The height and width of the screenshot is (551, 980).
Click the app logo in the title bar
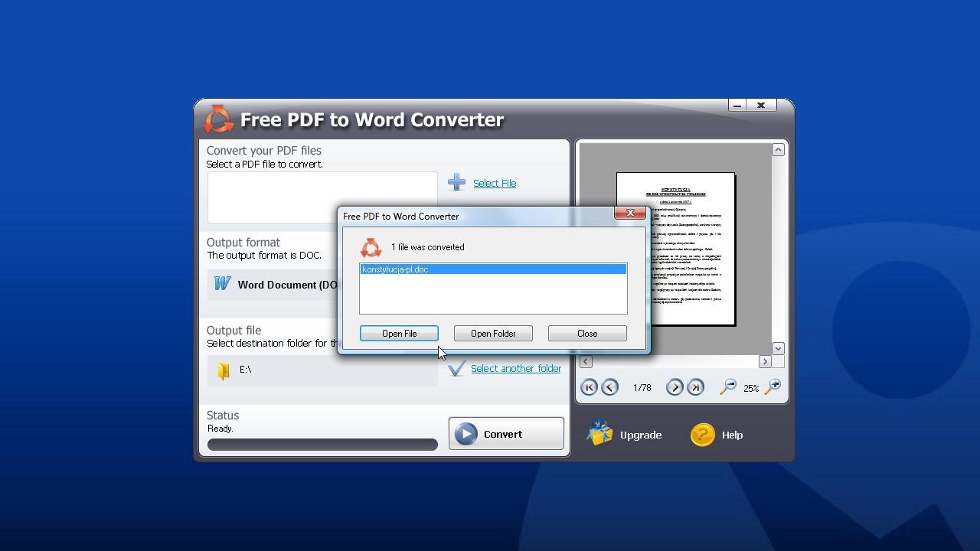tap(218, 119)
